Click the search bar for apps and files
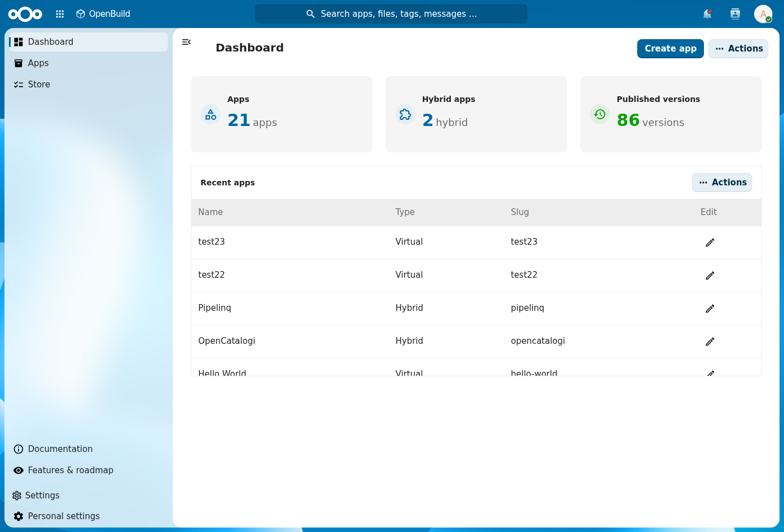Image resolution: width=784 pixels, height=532 pixels. [x=391, y=14]
